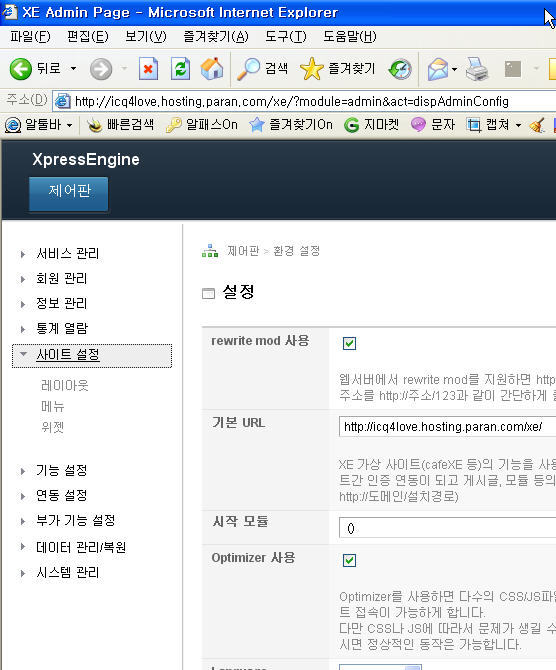Click the IE icon in the title bar
Screen dimensions: 556x670
pyautogui.click(x=9, y=12)
